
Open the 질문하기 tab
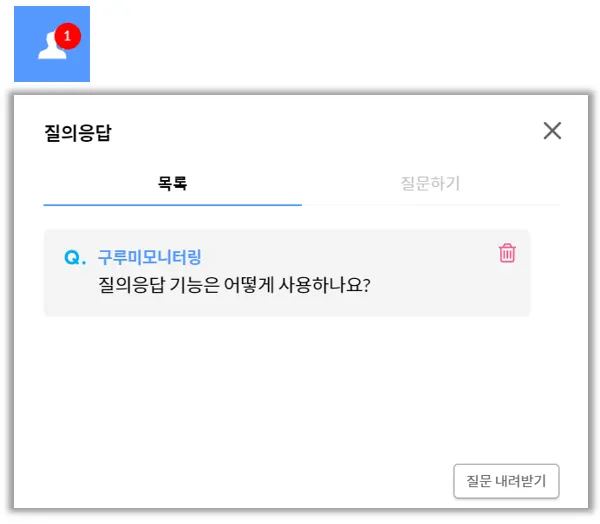pos(430,183)
